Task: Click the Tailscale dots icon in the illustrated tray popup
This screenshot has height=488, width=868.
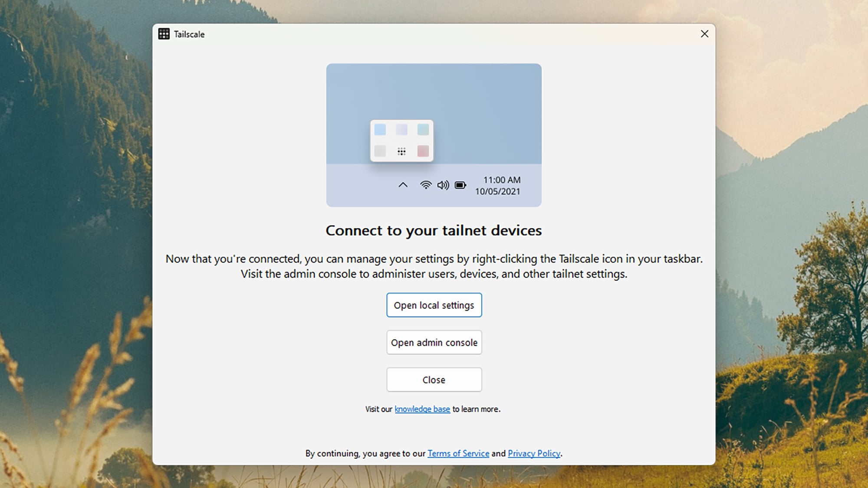Action: pyautogui.click(x=401, y=151)
